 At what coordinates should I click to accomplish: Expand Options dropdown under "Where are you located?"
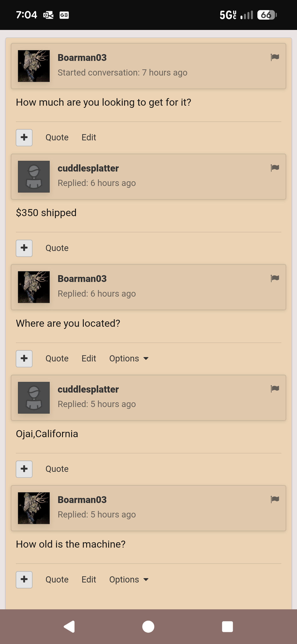(129, 359)
